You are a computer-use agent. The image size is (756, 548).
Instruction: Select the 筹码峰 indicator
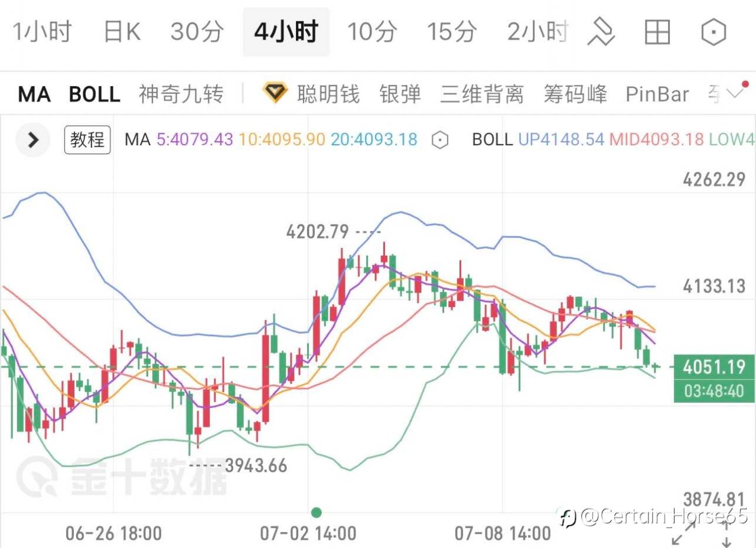(x=575, y=94)
